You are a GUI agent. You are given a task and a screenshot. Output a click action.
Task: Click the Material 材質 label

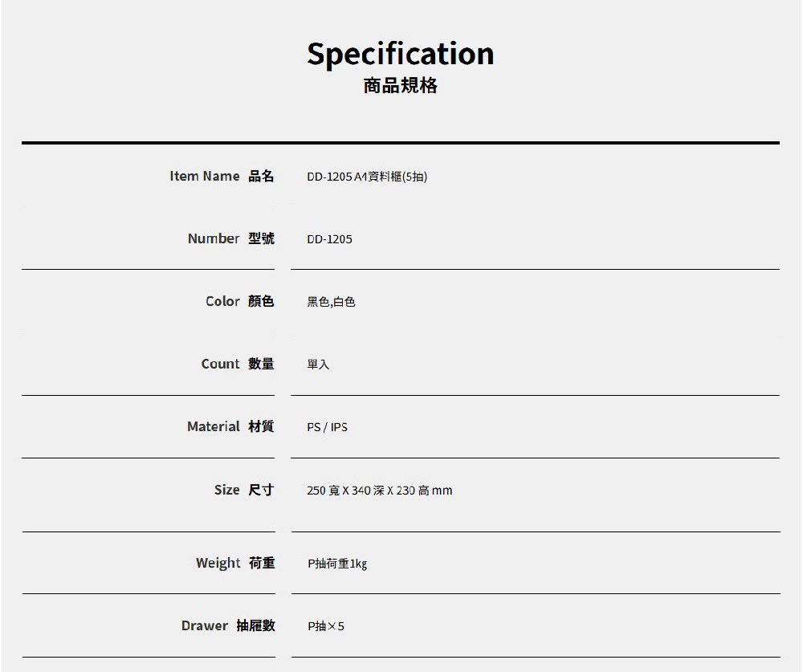pyautogui.click(x=230, y=426)
